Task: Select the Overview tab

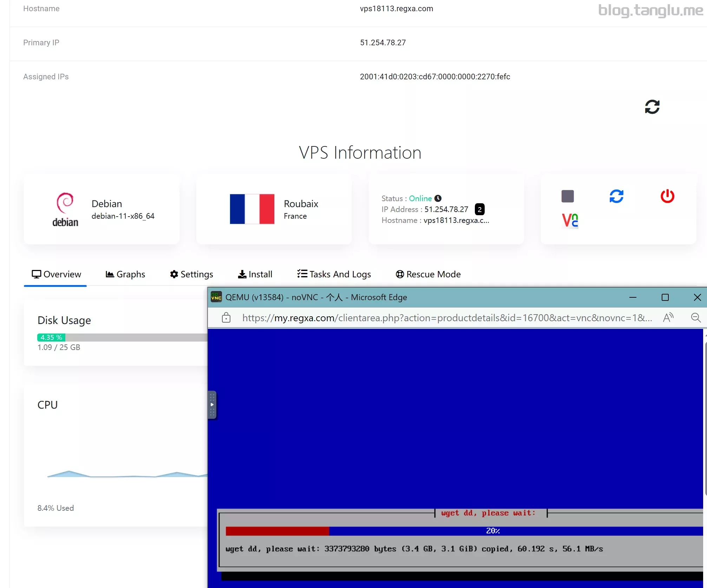Action: tap(56, 274)
